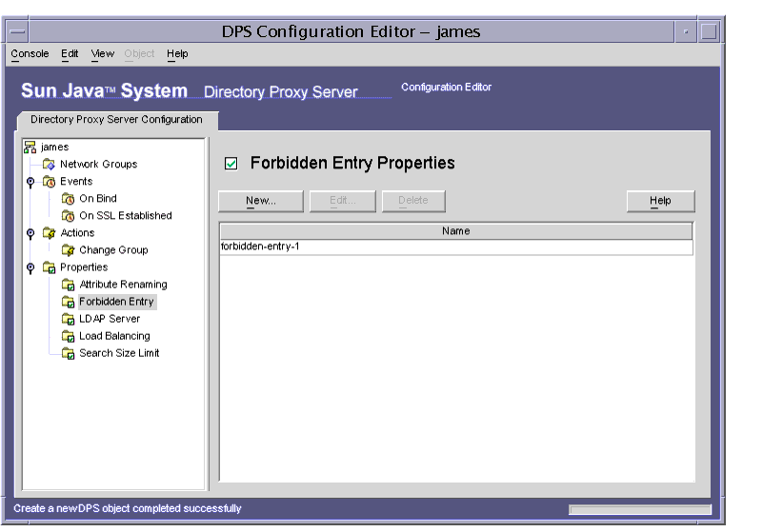Open the View menu
783x532 pixels.
point(102,54)
